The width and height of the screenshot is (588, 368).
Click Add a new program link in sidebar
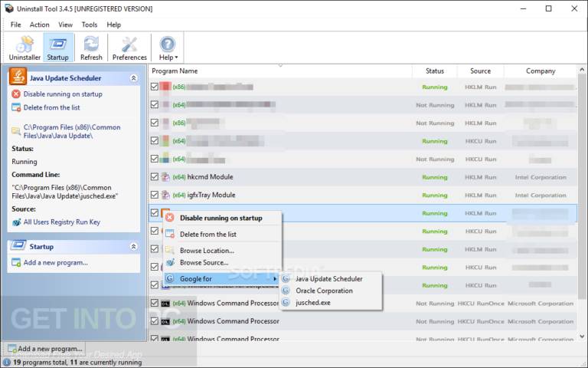pos(55,263)
